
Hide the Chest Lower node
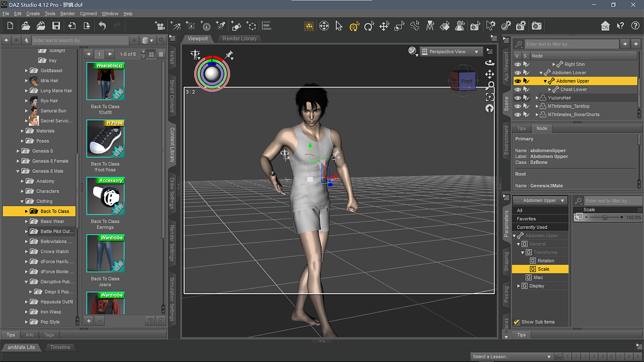517,89
